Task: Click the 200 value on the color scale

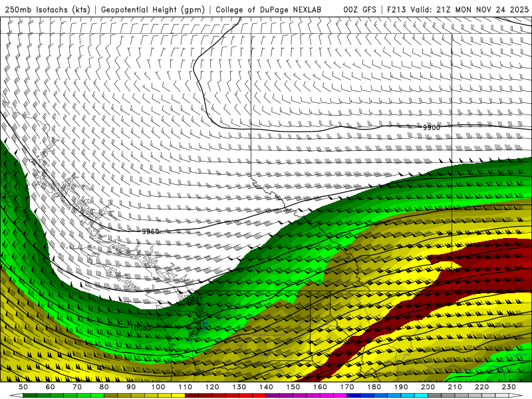Action: (x=428, y=387)
